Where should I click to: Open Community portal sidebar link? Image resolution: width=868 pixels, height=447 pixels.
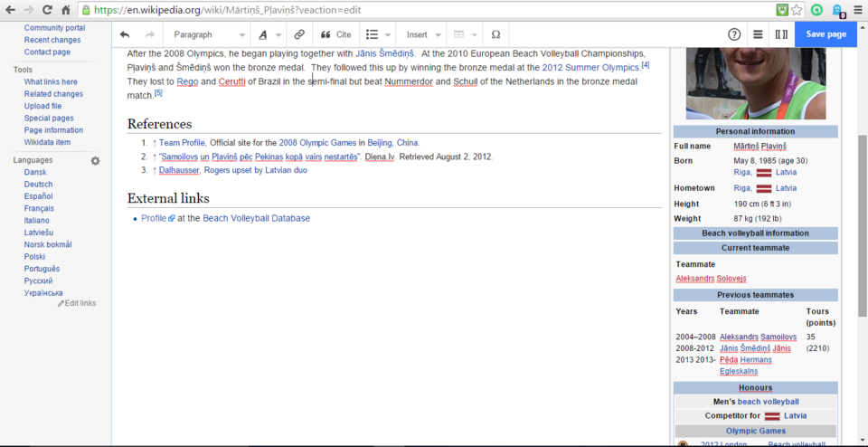pyautogui.click(x=54, y=28)
